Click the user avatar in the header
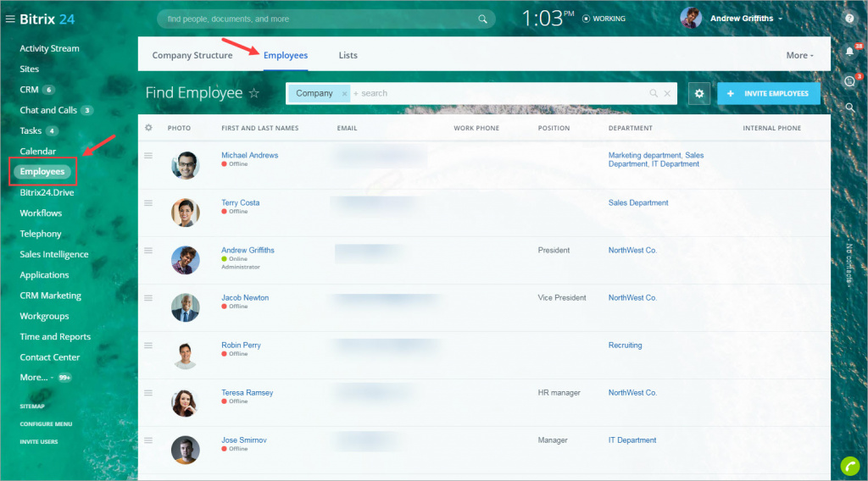This screenshot has height=481, width=868. point(691,19)
